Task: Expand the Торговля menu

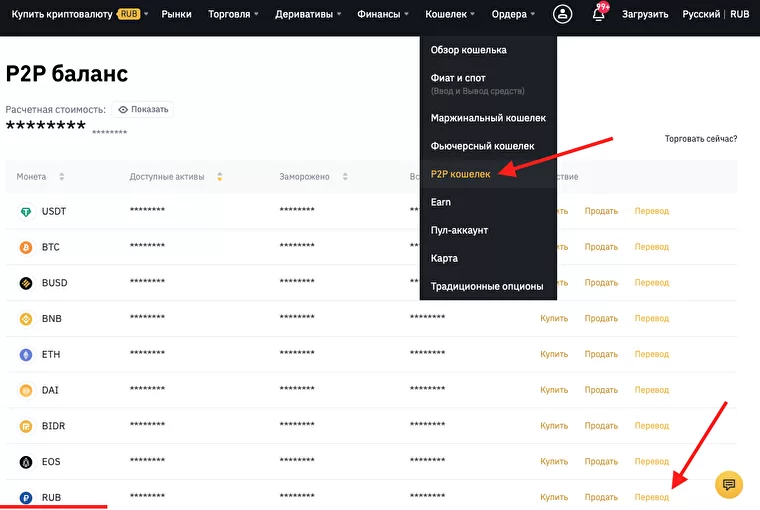Action: point(233,14)
